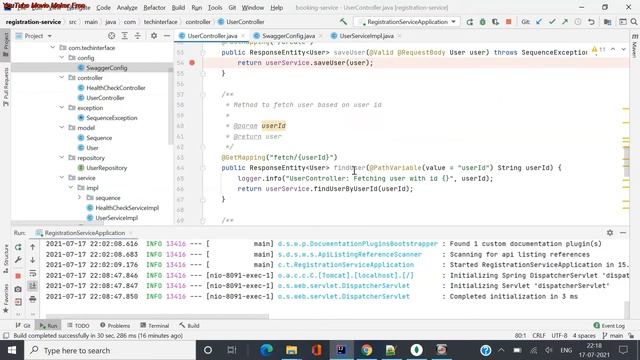Viewport: 640px width, 360px height.
Task: Click the controller breadcrumb
Action: (x=198, y=22)
